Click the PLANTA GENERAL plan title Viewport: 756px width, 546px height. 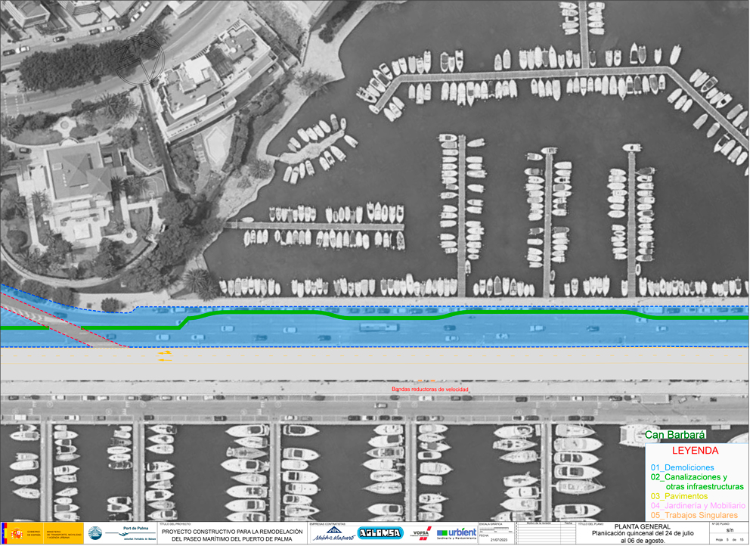point(642,526)
